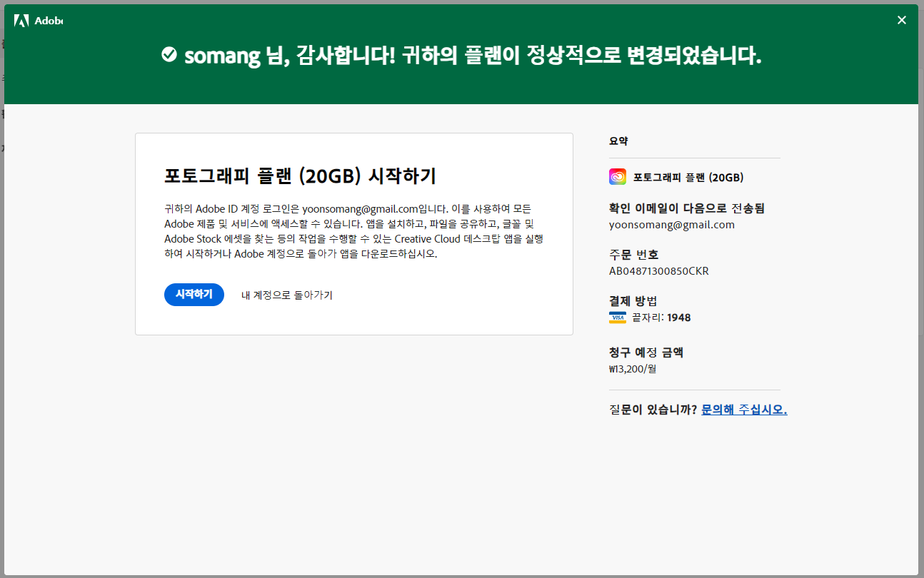Close the confirmation dialog with the X

coord(902,20)
